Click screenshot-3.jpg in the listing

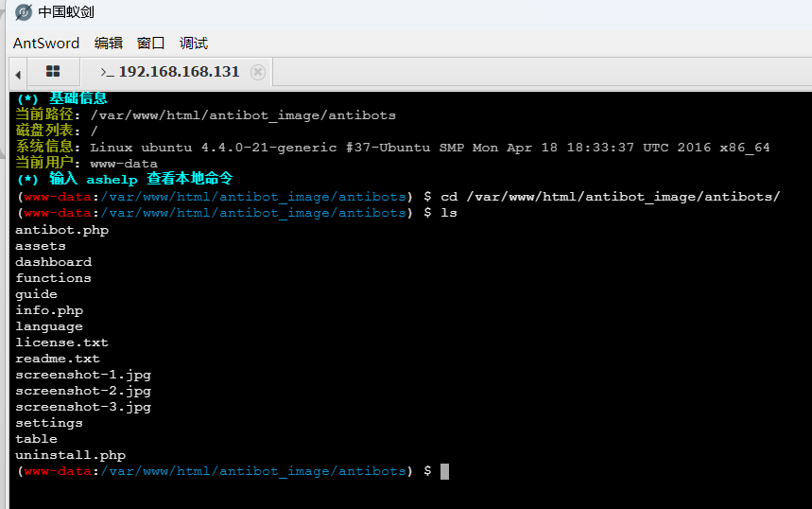click(83, 407)
